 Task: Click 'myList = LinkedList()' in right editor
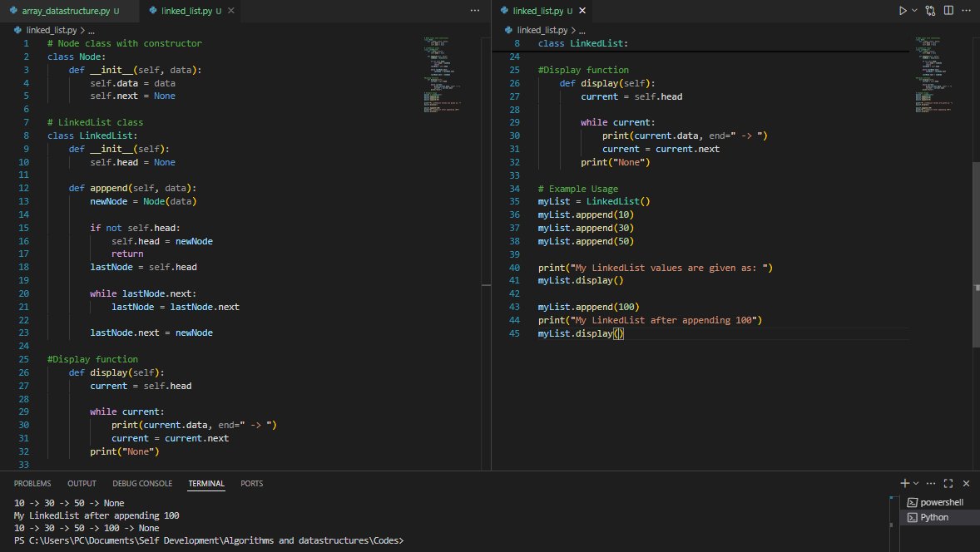[x=594, y=201]
